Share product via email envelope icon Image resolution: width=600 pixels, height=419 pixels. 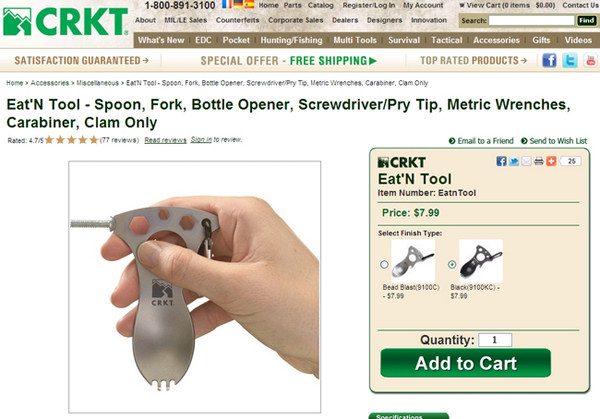point(527,161)
